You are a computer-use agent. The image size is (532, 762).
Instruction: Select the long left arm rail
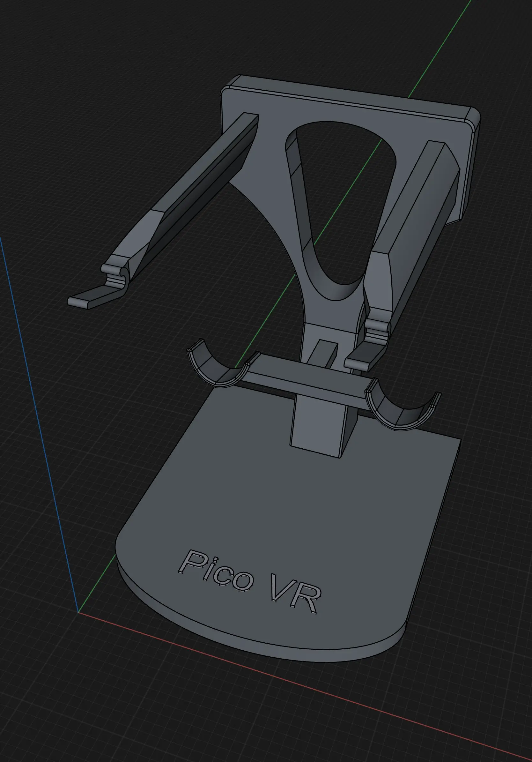199,186
